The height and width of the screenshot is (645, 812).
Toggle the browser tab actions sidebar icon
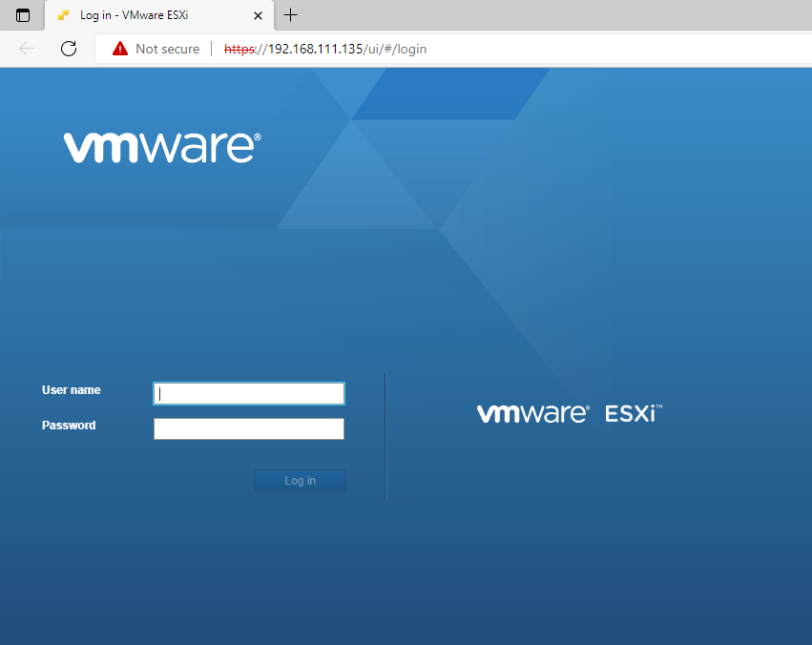pyautogui.click(x=23, y=15)
